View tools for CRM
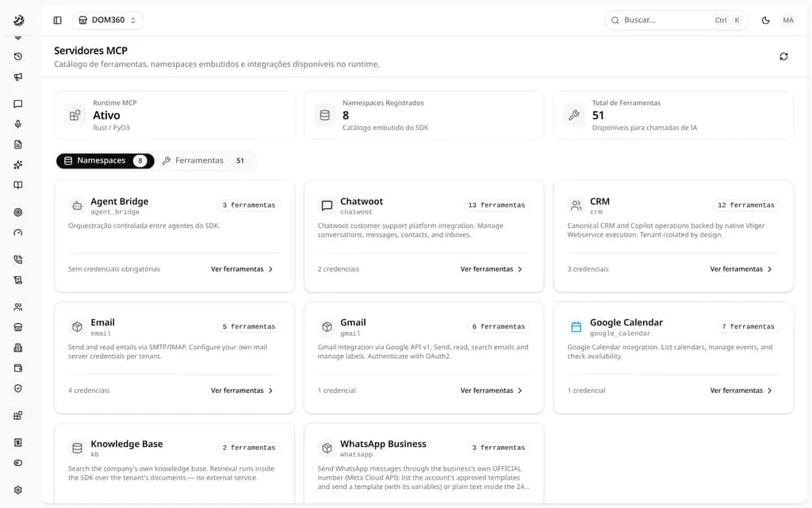The image size is (812, 508). tap(741, 269)
